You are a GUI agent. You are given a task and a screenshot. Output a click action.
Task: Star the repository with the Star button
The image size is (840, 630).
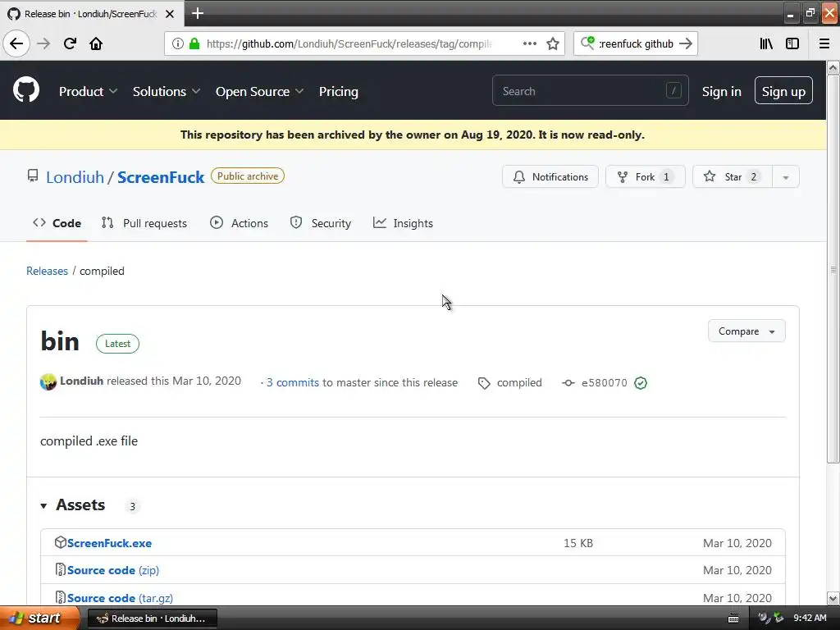coord(733,177)
